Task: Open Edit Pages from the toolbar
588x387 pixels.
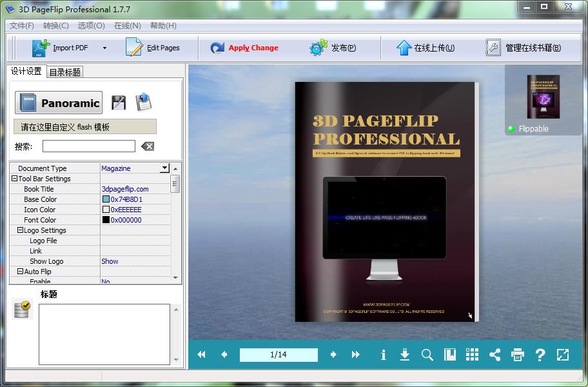Action: point(152,48)
